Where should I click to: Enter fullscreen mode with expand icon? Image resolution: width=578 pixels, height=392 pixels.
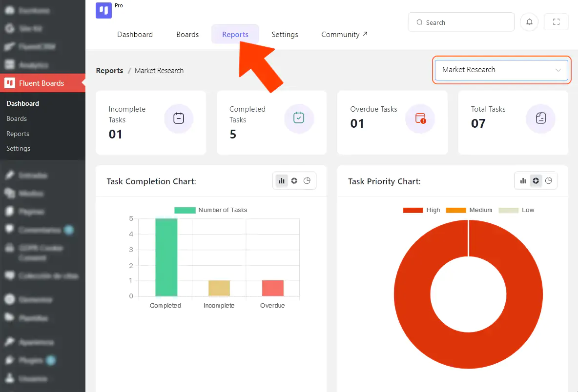click(556, 22)
